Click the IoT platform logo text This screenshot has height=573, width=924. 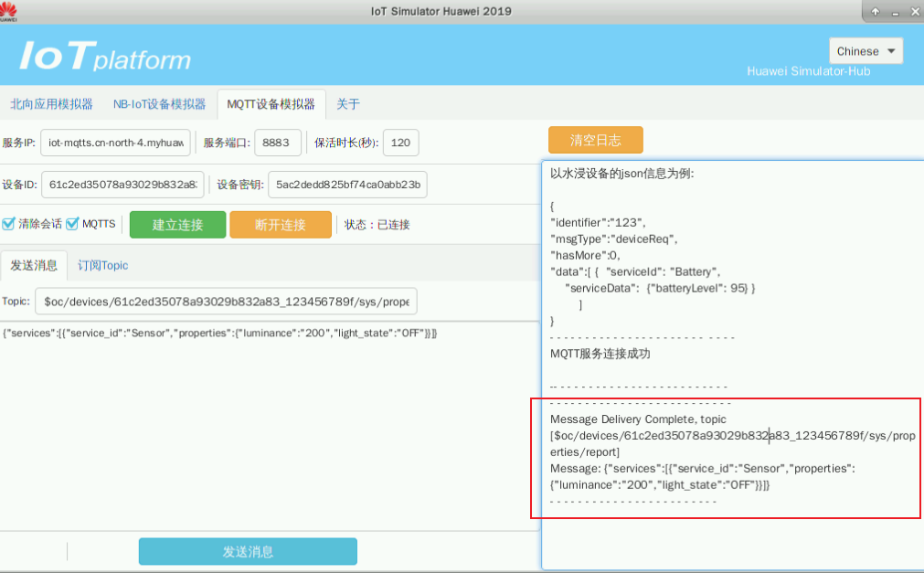[x=105, y=57]
